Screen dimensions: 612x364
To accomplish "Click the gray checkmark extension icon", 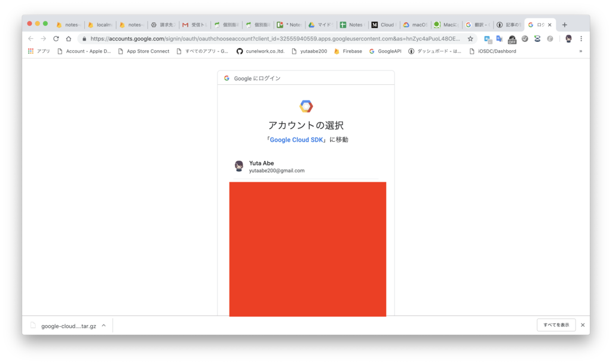I will (x=525, y=39).
